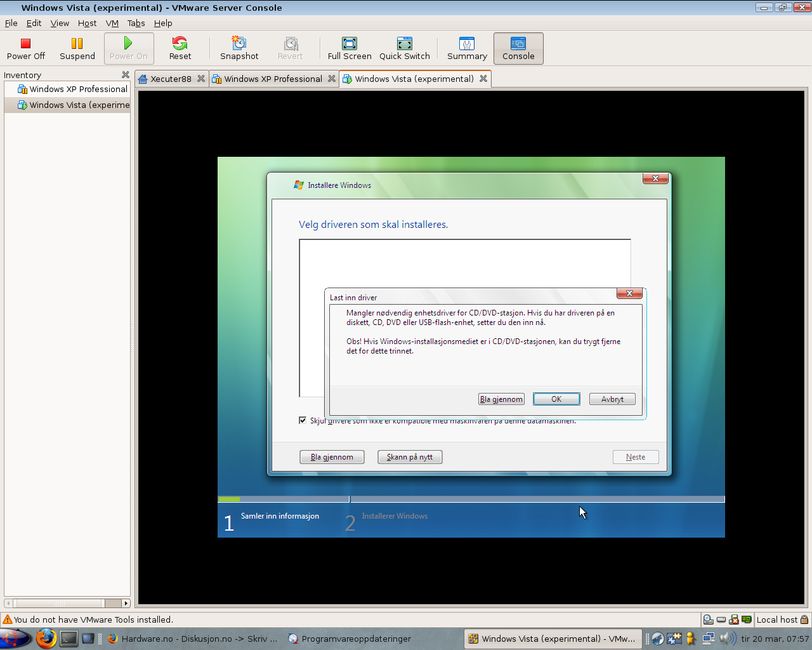812x650 pixels.
Task: Enter Full Screen mode
Action: point(350,49)
